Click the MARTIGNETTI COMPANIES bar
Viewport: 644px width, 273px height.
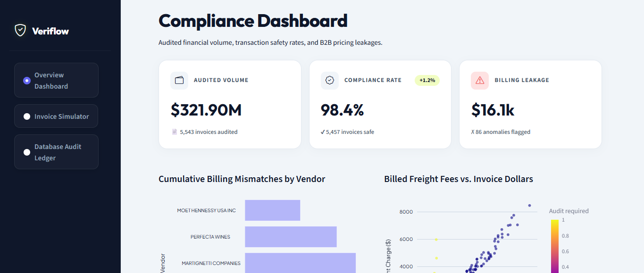tap(300, 263)
